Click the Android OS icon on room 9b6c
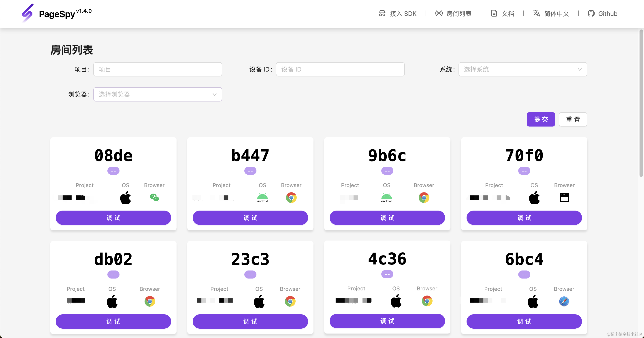The width and height of the screenshot is (644, 338). (386, 198)
